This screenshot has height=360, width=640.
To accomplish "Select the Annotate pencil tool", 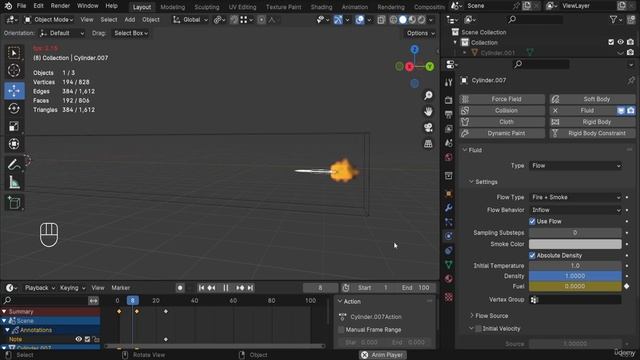I will coord(14,165).
